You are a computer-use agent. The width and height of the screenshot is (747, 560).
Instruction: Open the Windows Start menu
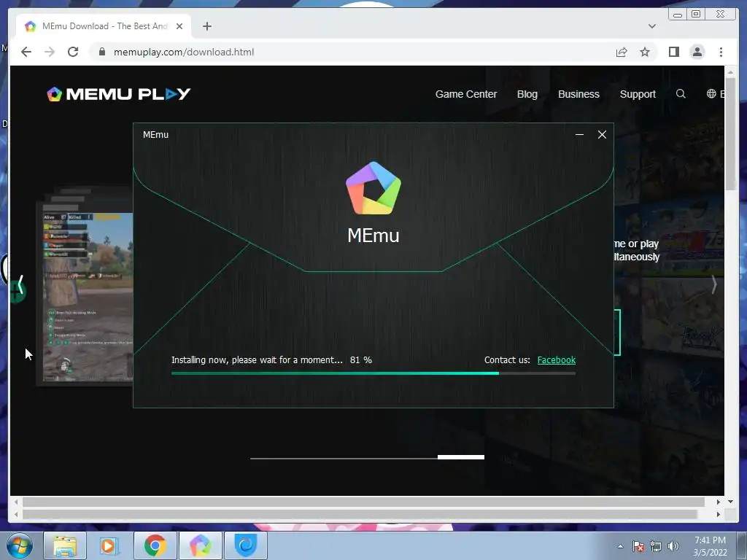pyautogui.click(x=20, y=545)
